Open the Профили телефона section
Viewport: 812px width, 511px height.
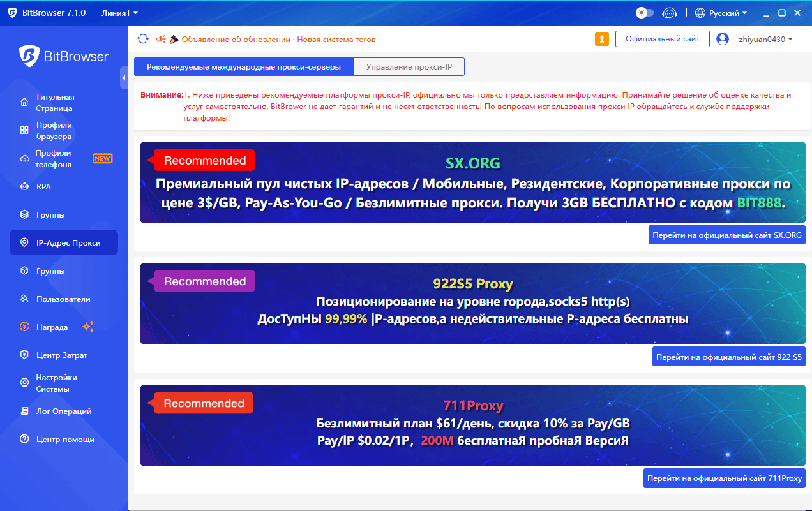pyautogui.click(x=56, y=158)
